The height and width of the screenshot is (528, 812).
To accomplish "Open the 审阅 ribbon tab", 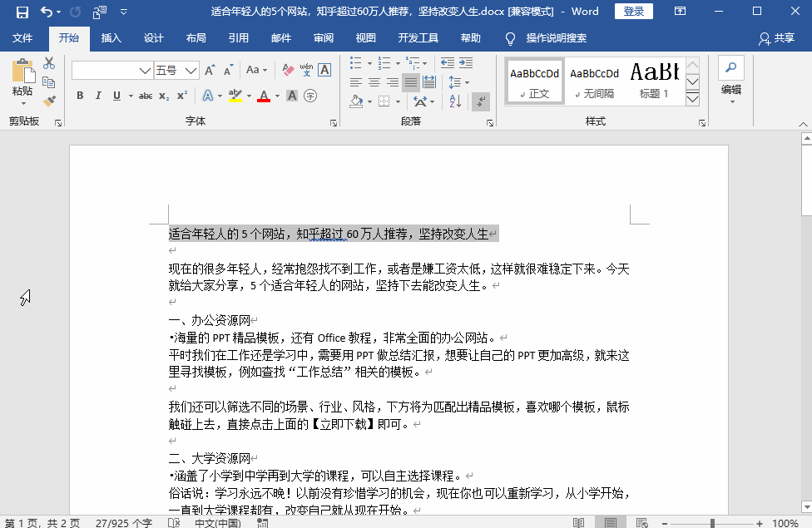I will [325, 37].
